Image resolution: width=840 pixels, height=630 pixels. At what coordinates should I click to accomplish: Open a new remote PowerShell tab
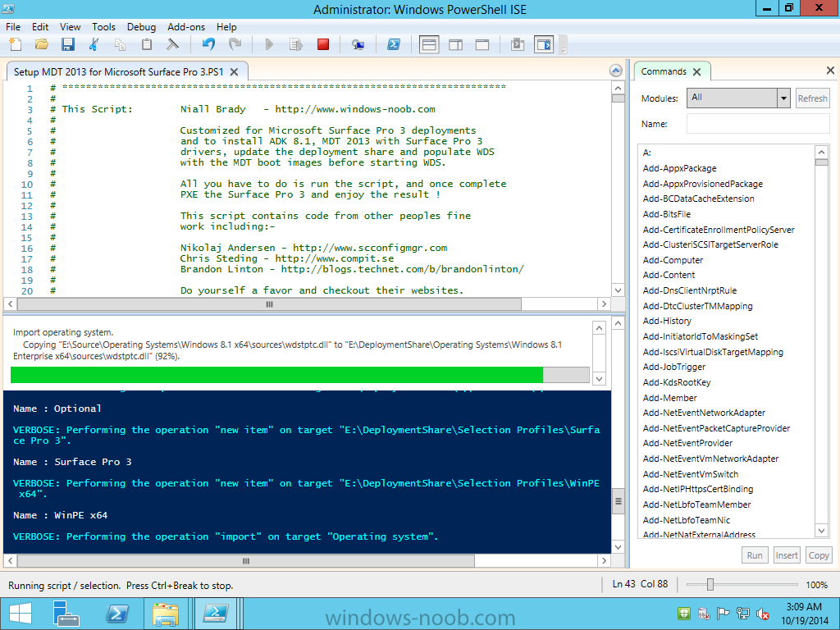click(358, 44)
